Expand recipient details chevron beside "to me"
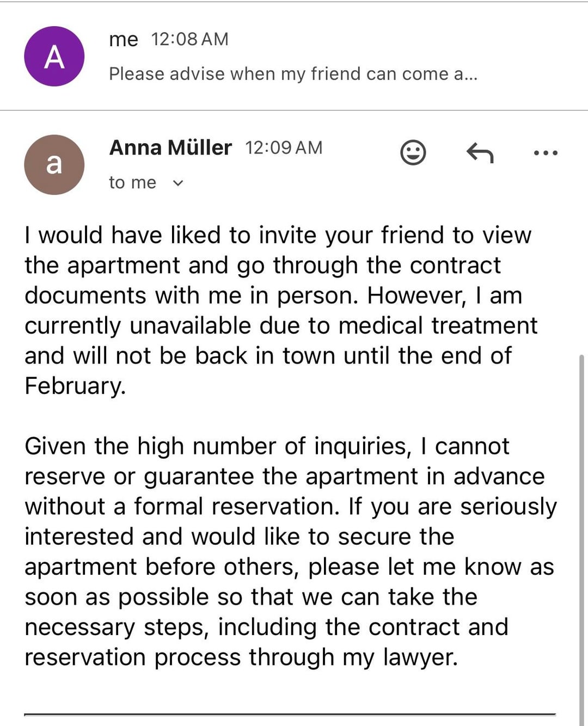 pyautogui.click(x=177, y=183)
